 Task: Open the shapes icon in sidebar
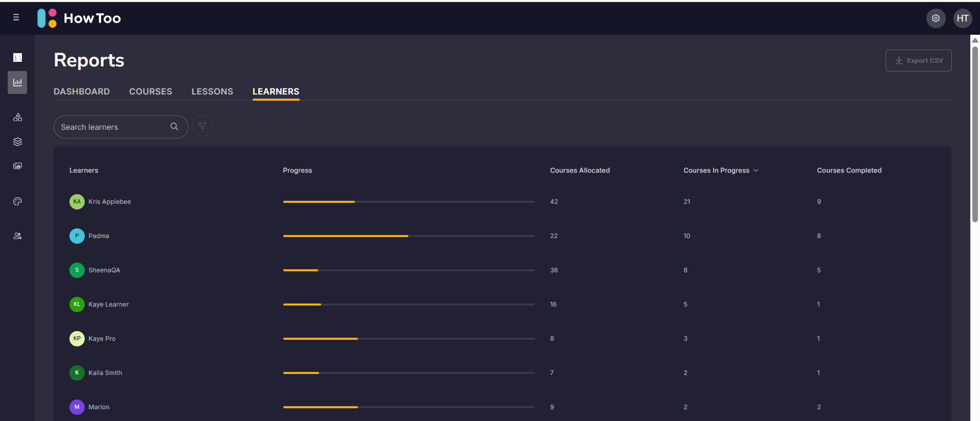17,118
